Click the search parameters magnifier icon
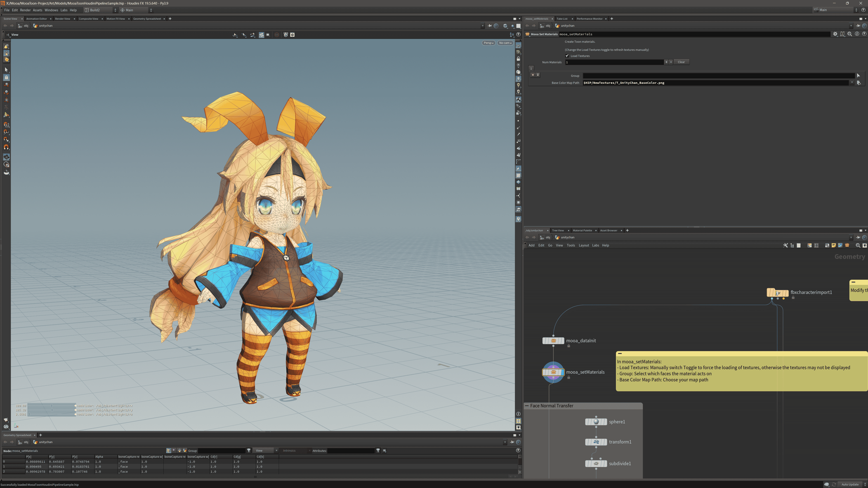The height and width of the screenshot is (488, 868). (850, 34)
